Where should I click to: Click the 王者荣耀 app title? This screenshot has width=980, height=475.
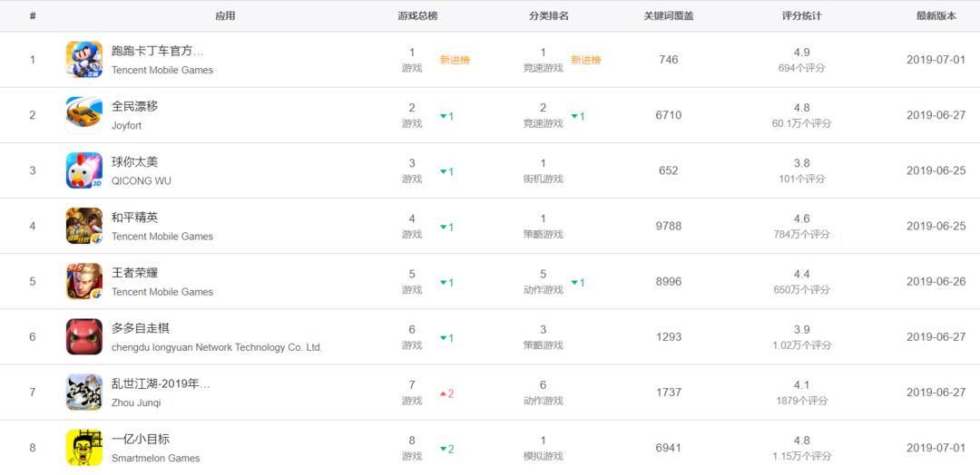tap(135, 273)
